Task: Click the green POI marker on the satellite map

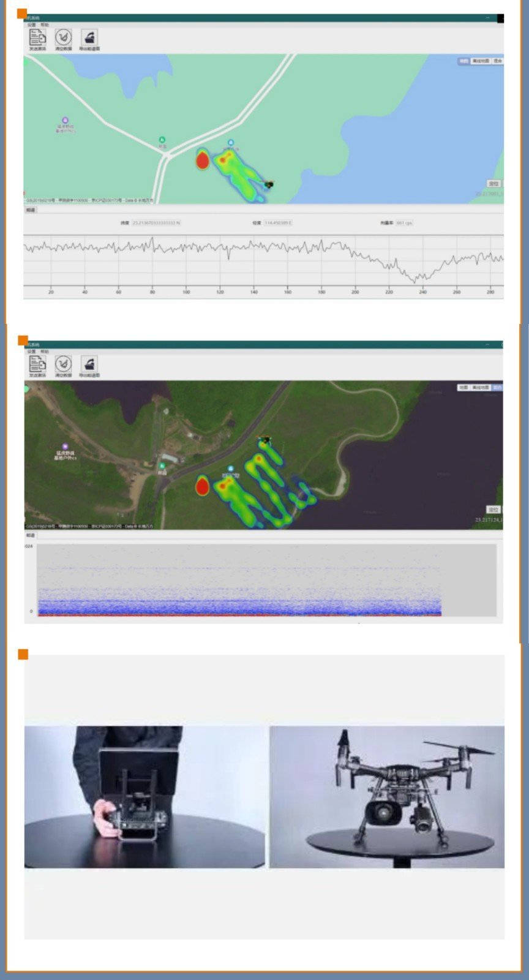Action: [162, 466]
